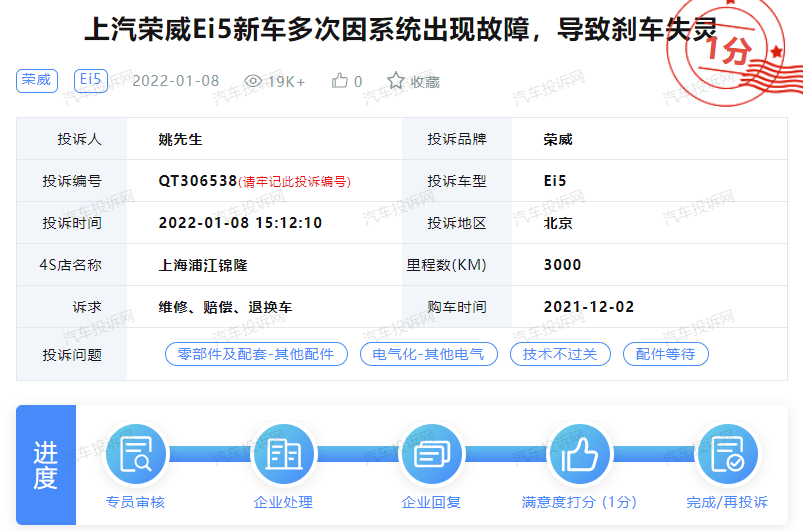Click the 维修、赔偿、退换车 demand text
The height and width of the screenshot is (531, 803).
(225, 307)
